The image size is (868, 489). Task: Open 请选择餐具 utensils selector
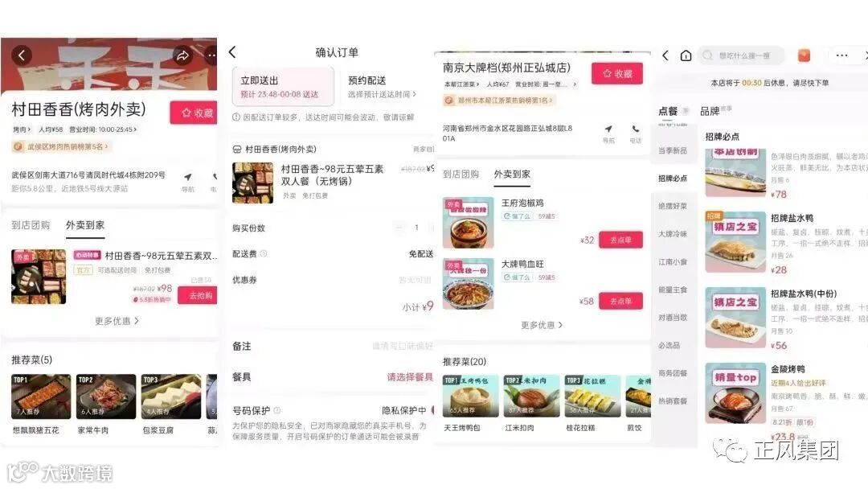pos(410,377)
